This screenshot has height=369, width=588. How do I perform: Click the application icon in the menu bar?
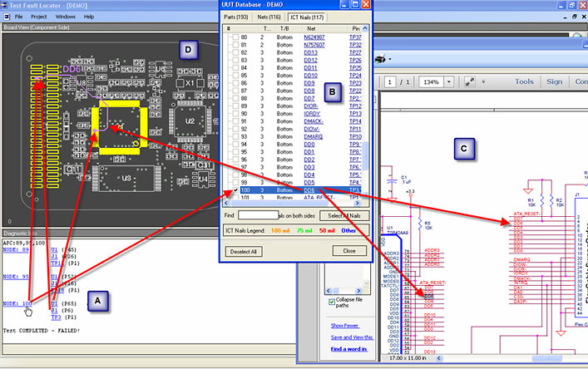click(7, 17)
